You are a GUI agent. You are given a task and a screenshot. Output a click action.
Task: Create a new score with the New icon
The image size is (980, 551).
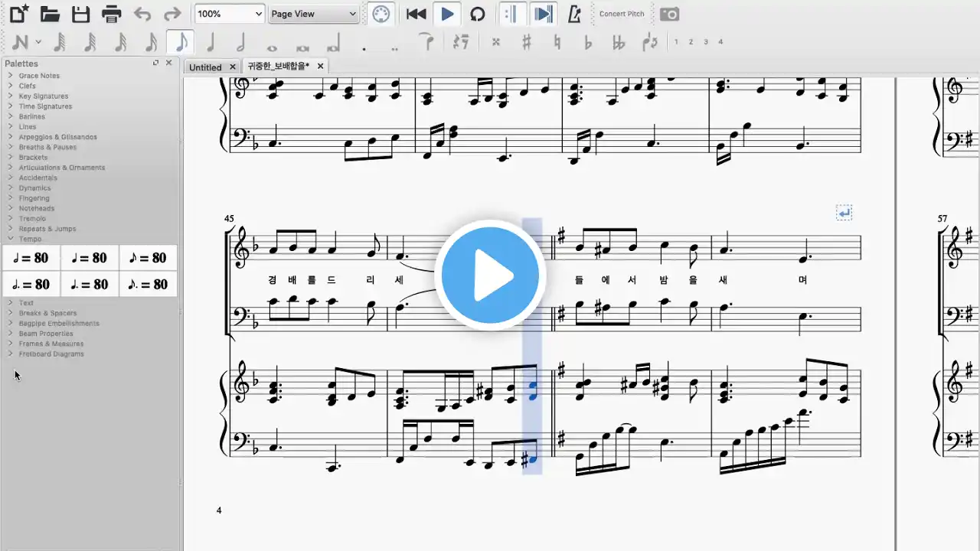[x=20, y=13]
